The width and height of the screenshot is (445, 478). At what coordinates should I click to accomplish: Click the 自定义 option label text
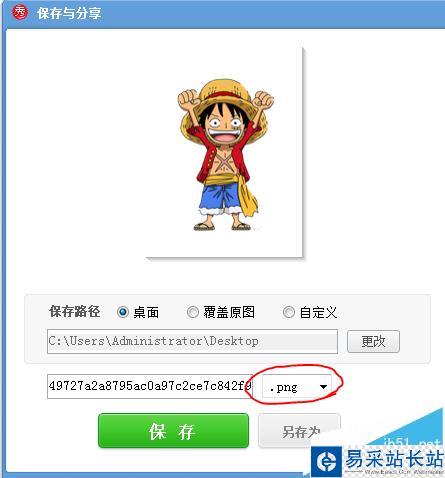(x=318, y=312)
